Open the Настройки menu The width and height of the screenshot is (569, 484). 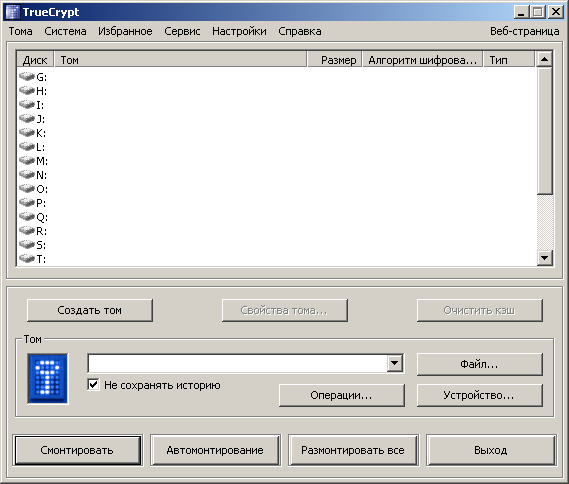(x=239, y=32)
